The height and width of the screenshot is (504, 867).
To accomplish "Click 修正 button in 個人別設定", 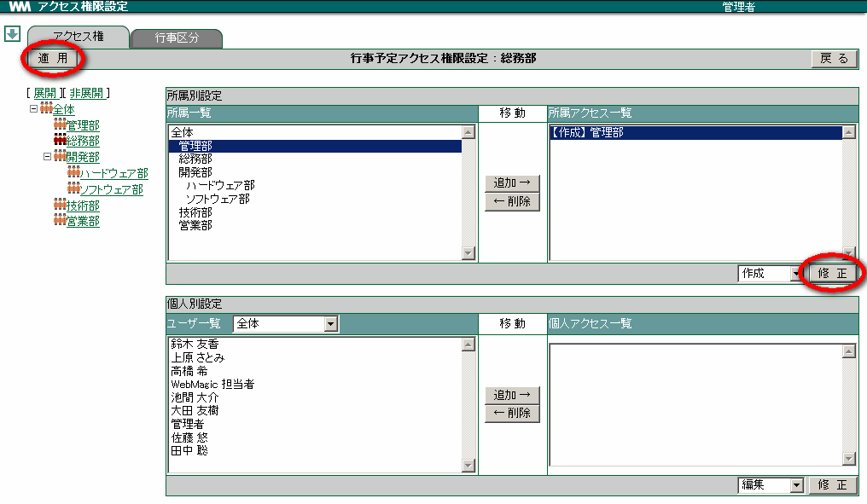I will click(x=833, y=485).
